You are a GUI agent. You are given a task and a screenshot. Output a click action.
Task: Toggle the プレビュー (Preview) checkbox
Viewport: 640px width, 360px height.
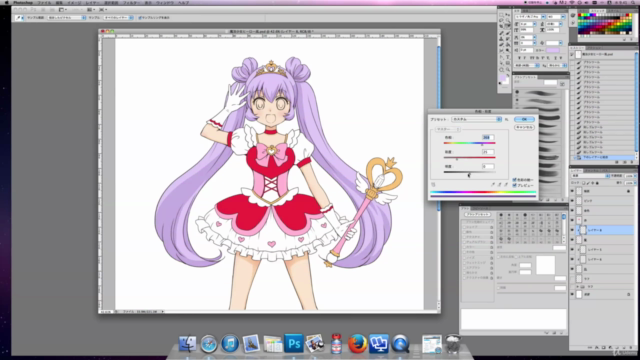pyautogui.click(x=514, y=185)
